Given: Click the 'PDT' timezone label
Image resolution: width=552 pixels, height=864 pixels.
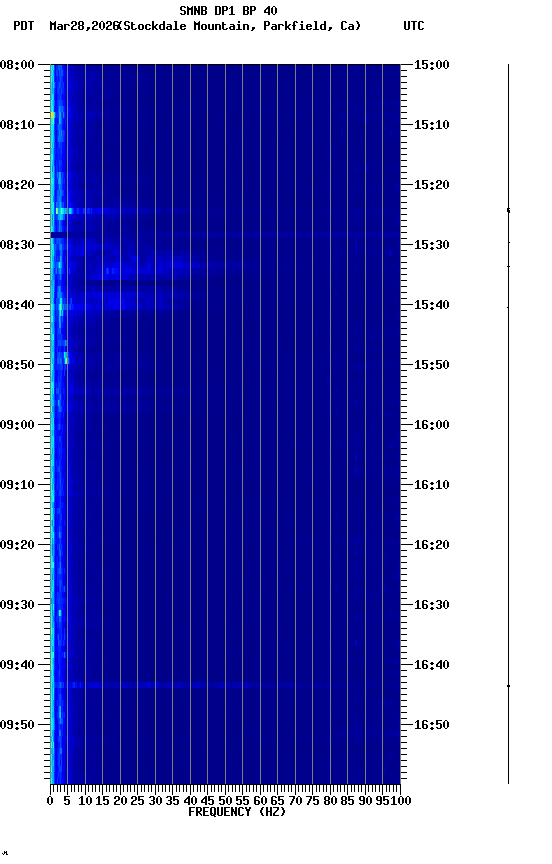Looking at the screenshot, I should click(24, 26).
